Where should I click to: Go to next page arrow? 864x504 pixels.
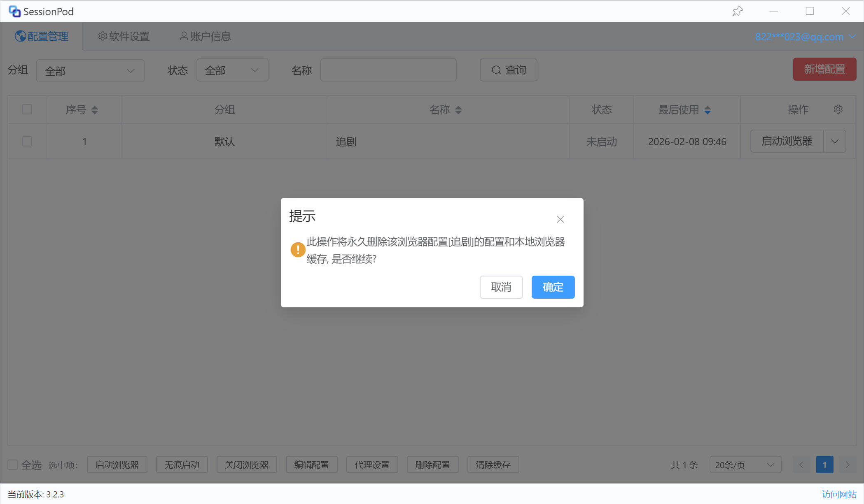(848, 465)
